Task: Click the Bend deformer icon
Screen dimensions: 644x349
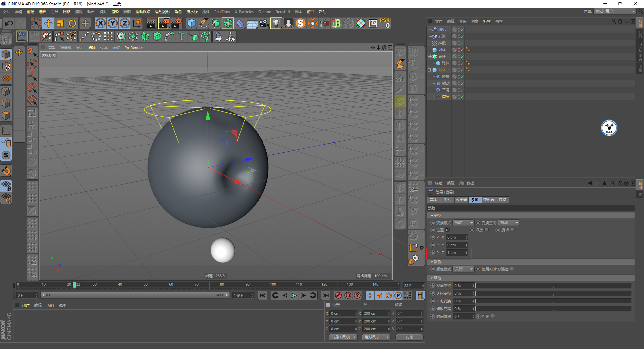Action: pos(240,23)
